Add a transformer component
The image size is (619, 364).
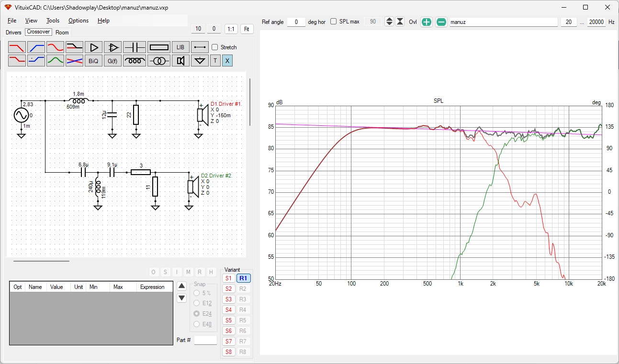pyautogui.click(x=159, y=61)
